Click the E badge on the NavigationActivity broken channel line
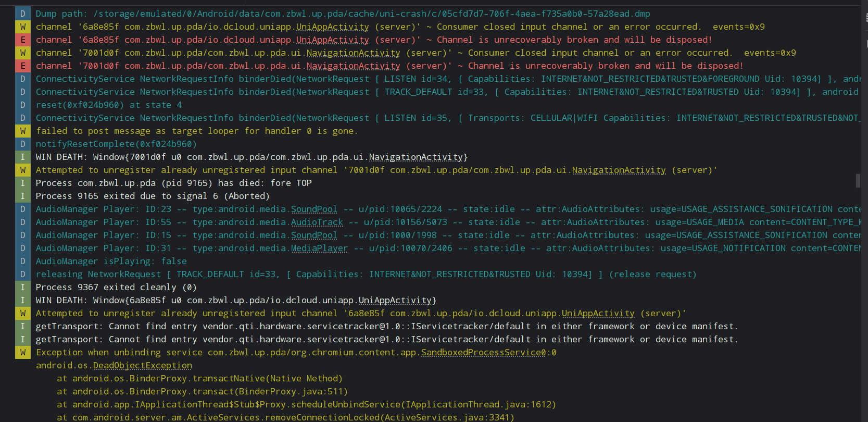 (23, 66)
